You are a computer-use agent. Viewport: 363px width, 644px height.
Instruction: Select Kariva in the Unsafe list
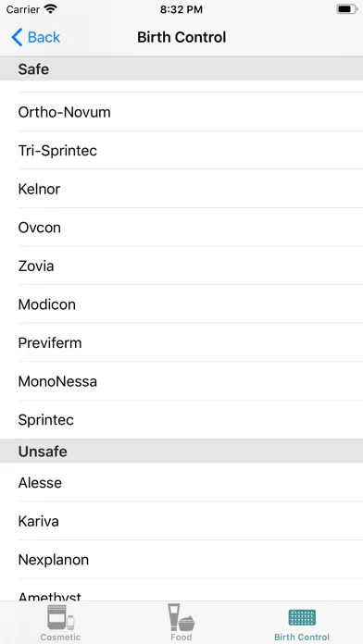(181, 521)
